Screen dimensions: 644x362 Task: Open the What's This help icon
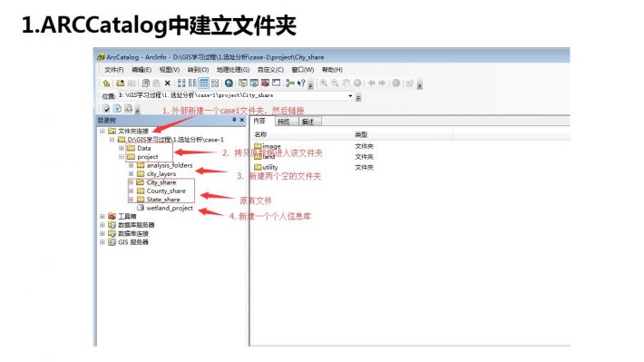302,83
